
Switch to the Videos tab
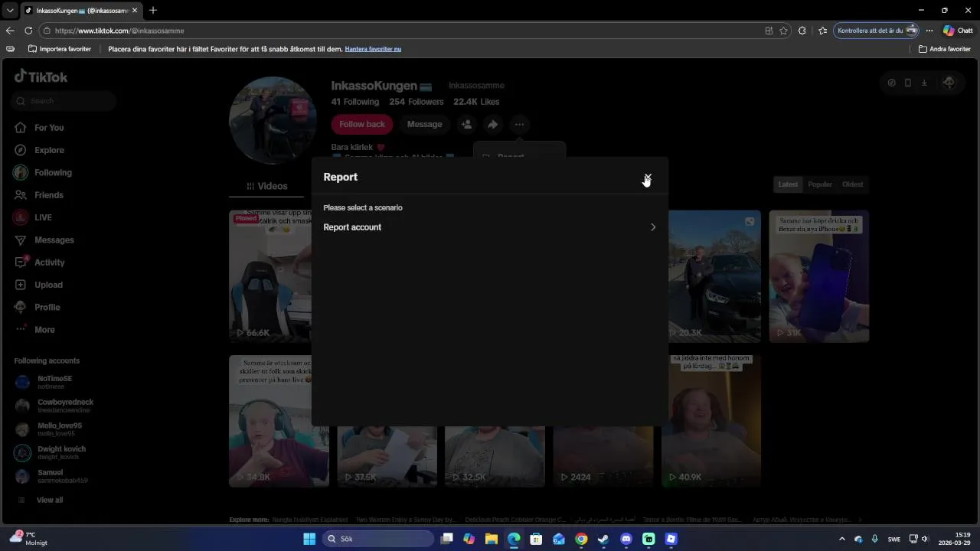coord(267,186)
